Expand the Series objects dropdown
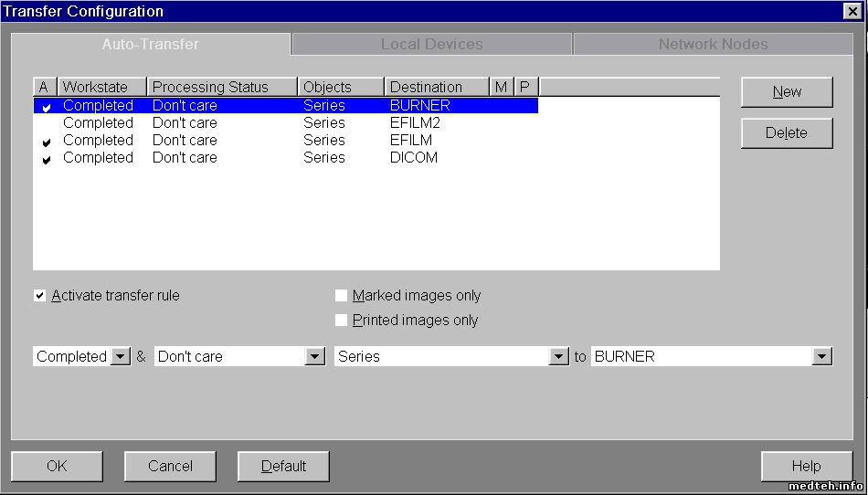This screenshot has width=868, height=495. pos(559,357)
